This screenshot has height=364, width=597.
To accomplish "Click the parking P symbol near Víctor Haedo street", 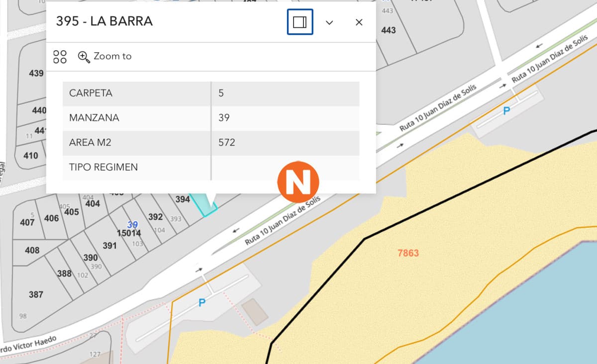I will [202, 302].
